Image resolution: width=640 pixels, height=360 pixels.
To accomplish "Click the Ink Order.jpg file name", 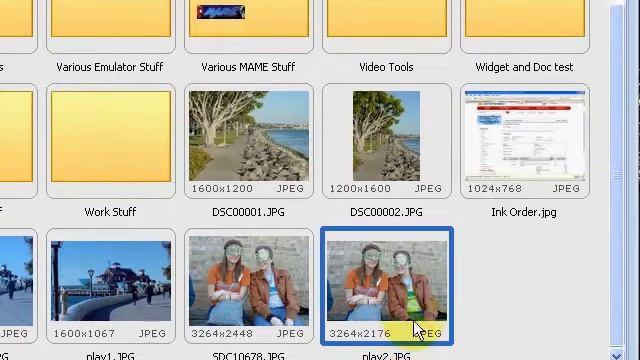I will [x=524, y=212].
